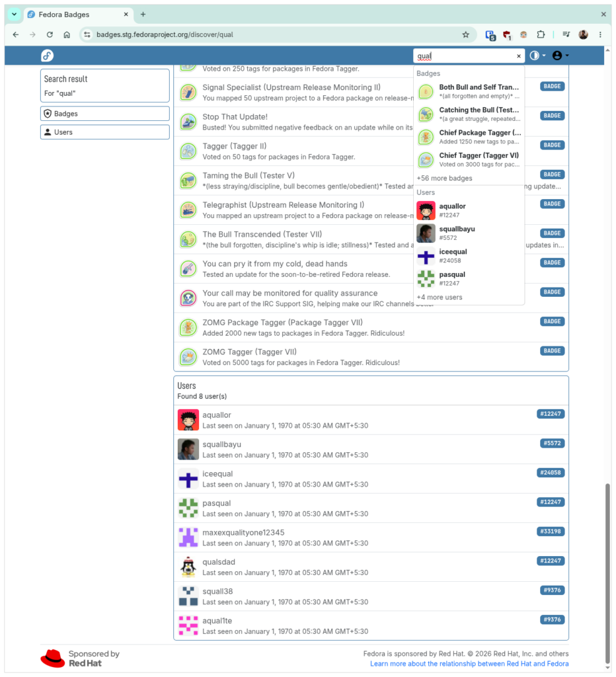616x677 pixels.
Task: Click the ZOMG Tagger (Tagger VII) badge icon
Action: click(x=188, y=356)
